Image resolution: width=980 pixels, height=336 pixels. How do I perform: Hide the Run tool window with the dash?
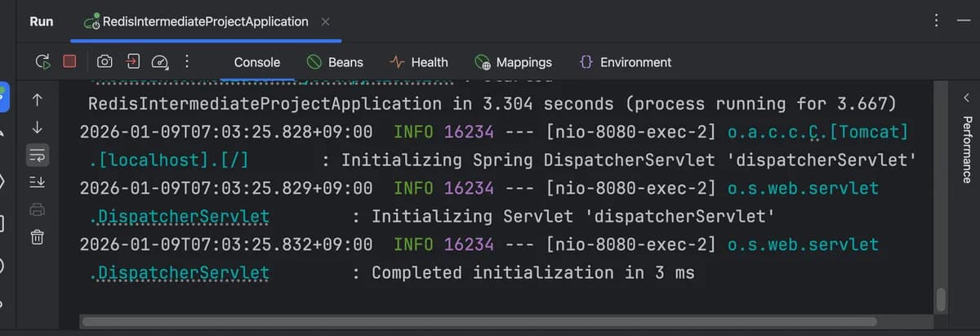[963, 22]
